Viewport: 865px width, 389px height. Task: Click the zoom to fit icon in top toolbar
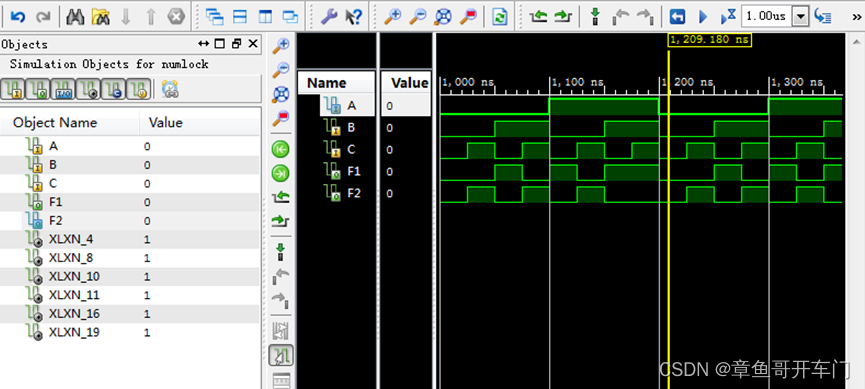[442, 17]
